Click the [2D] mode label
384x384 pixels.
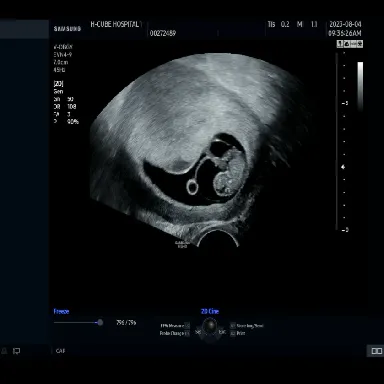(x=58, y=84)
